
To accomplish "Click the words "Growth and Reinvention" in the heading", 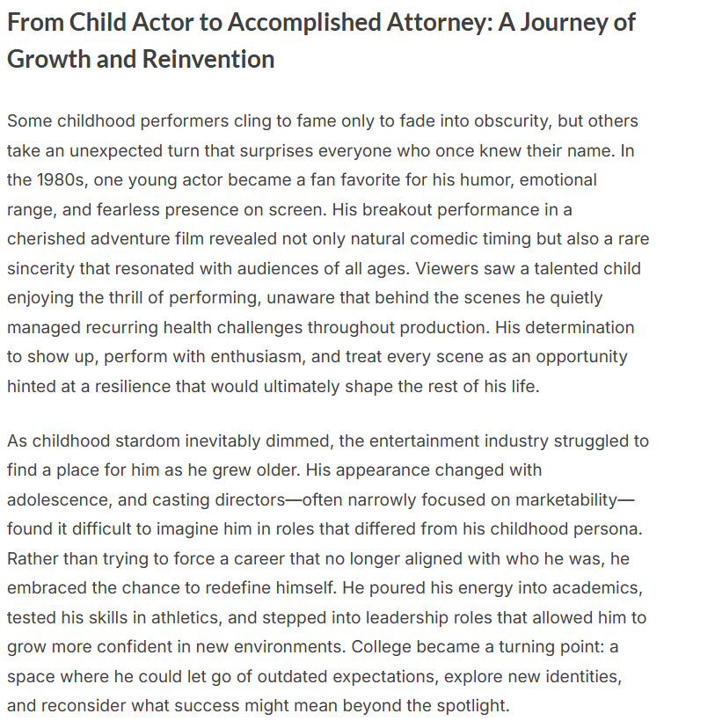I will [x=141, y=59].
